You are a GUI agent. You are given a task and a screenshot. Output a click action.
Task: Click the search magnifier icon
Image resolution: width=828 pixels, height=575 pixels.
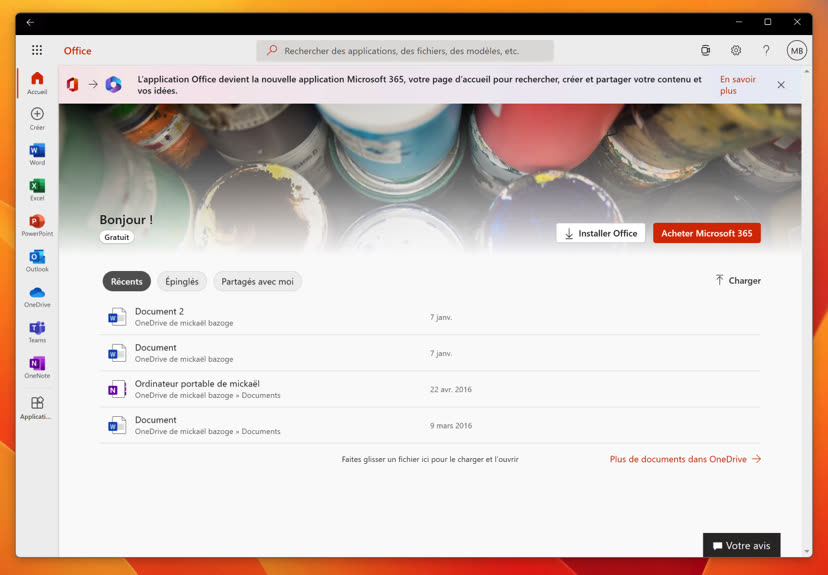[x=272, y=51]
